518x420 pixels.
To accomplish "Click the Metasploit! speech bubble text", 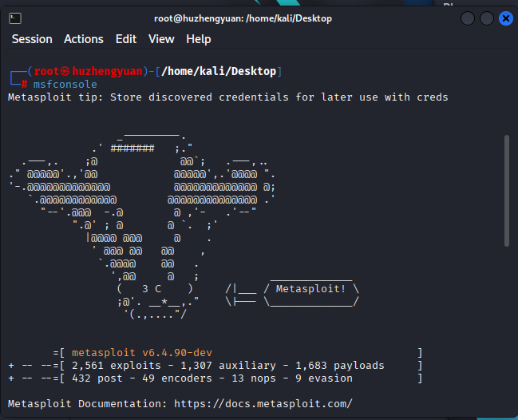I will pos(310,289).
